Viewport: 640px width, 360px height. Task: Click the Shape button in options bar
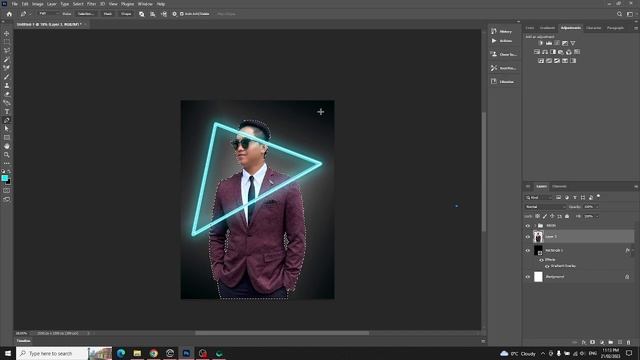pos(126,14)
